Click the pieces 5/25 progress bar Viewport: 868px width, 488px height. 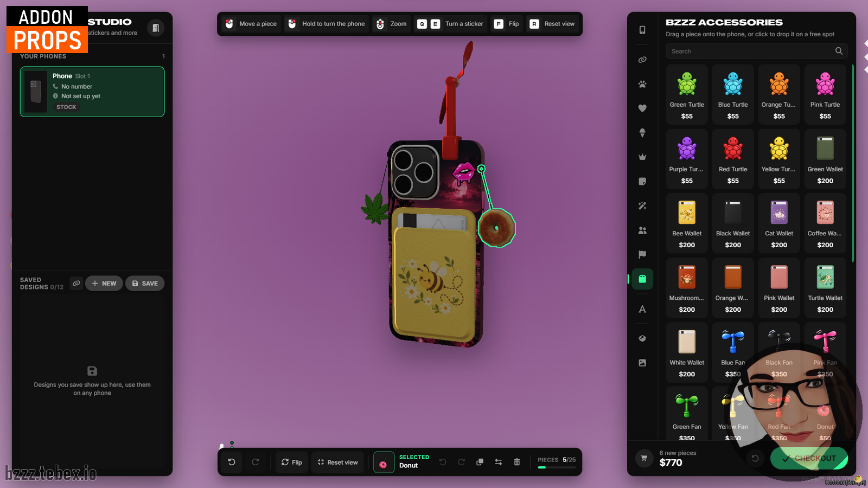coord(557,467)
